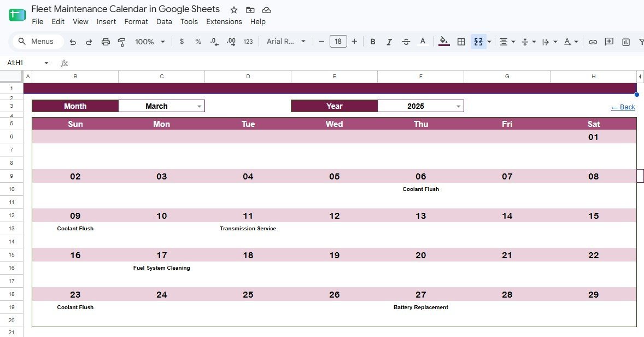Image resolution: width=644 pixels, height=337 pixels.
Task: Open the View menu
Action: tap(80, 21)
